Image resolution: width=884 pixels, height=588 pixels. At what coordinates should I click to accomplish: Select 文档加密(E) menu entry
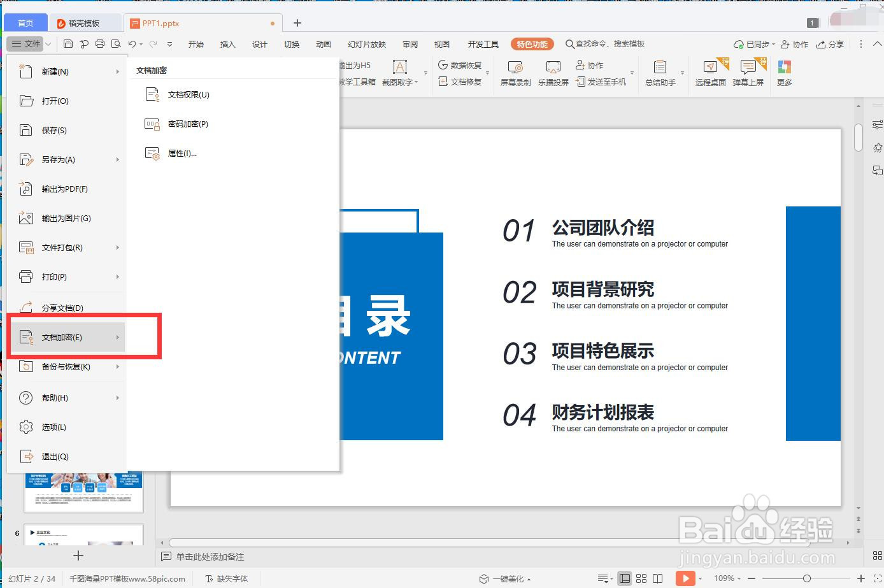tap(67, 337)
